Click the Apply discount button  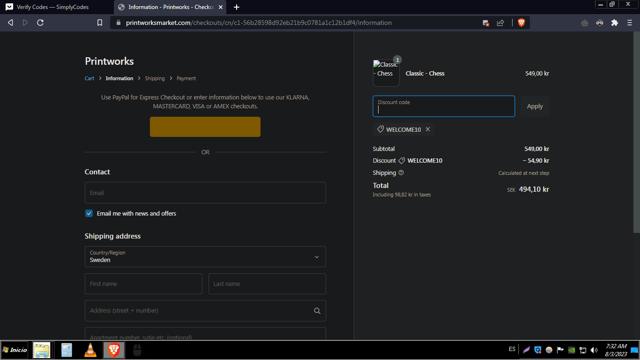(535, 107)
